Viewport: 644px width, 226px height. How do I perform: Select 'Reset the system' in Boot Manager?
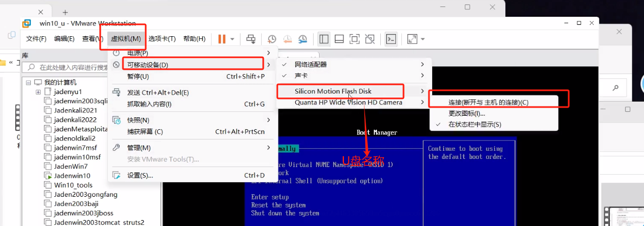point(278,205)
